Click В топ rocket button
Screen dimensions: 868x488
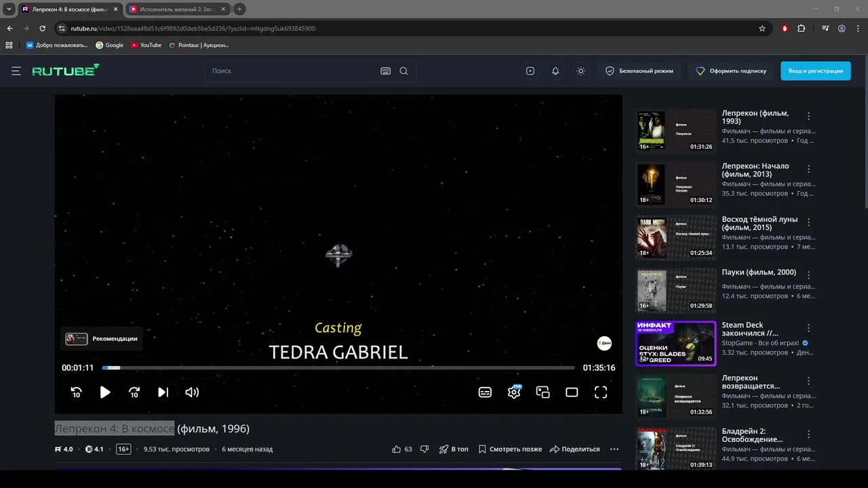[454, 449]
